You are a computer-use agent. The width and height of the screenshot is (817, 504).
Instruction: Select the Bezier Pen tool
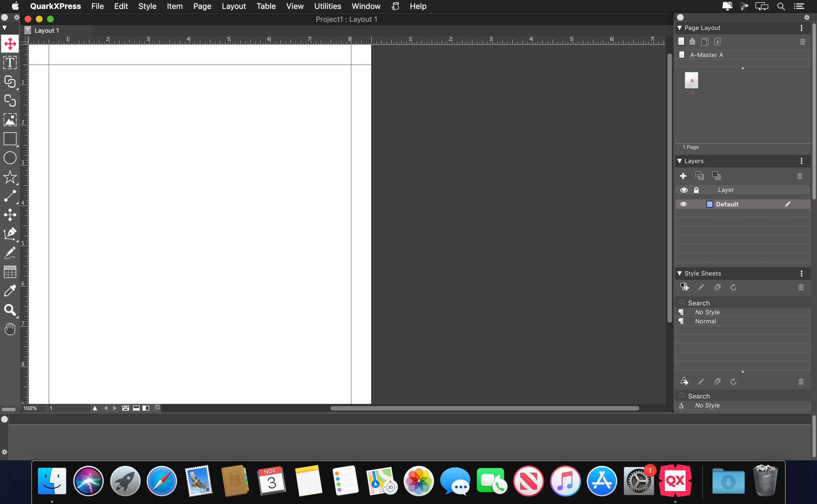pos(10,234)
